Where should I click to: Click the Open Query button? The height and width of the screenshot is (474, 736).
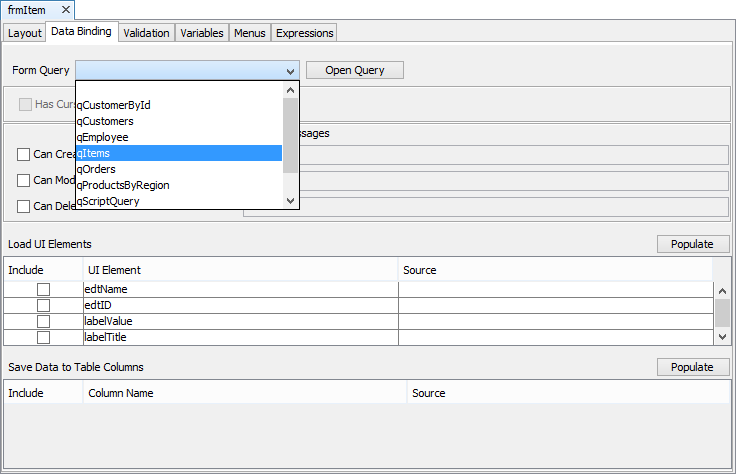354,70
